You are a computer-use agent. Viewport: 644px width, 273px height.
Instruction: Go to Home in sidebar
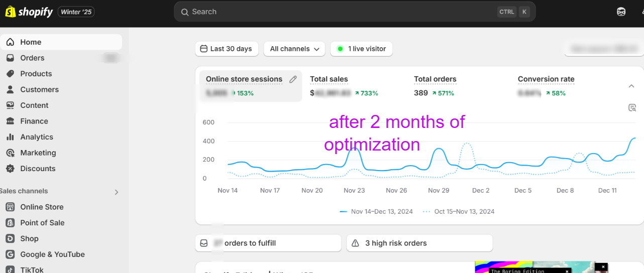(x=61, y=42)
